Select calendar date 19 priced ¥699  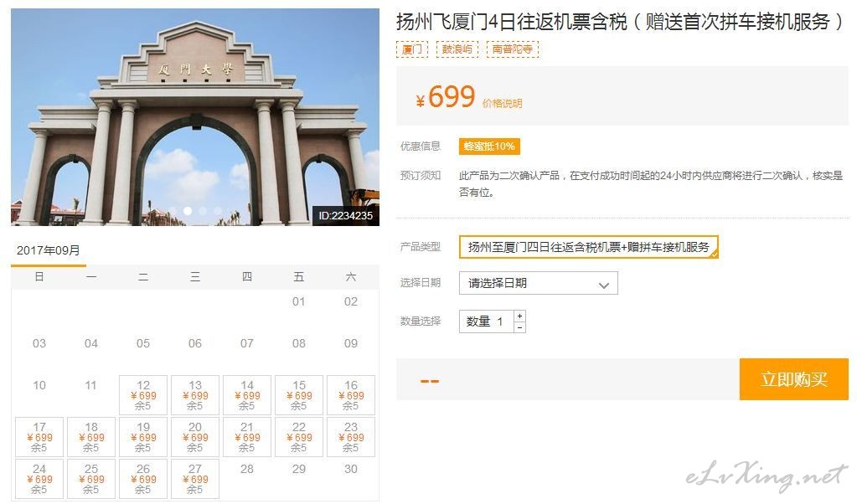[x=143, y=437]
